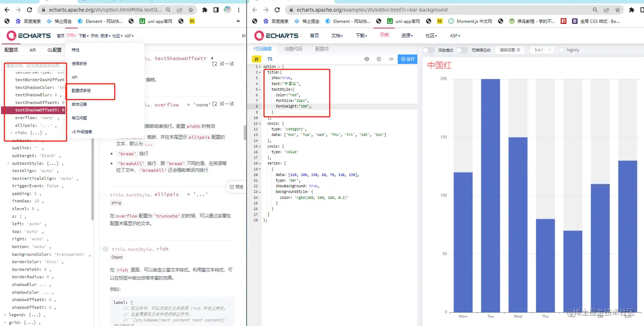
Task: Open the uni-app官网 bookmark in left window
Action: click(x=155, y=21)
